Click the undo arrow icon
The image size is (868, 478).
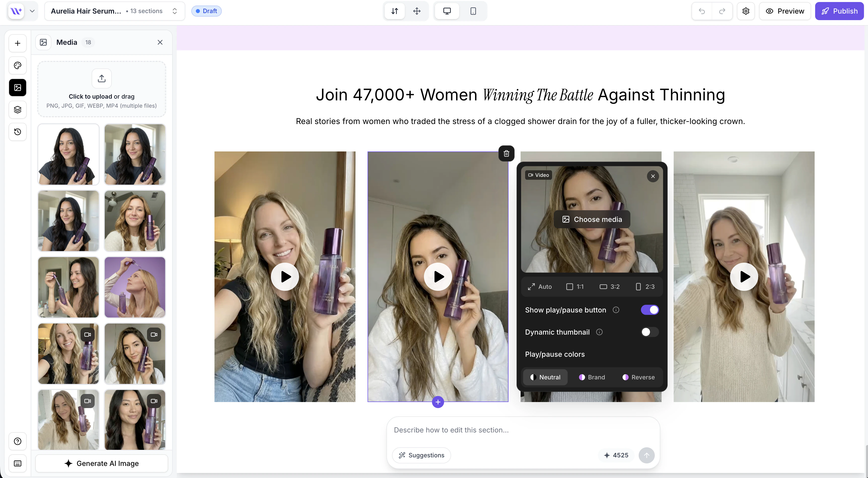(x=702, y=11)
